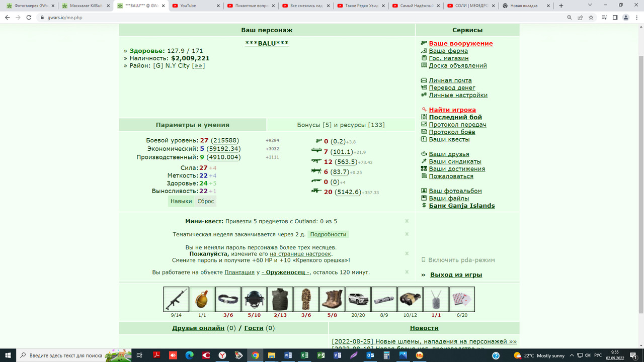Click the dollar icon beside Банк Ganja Islands

(424, 206)
